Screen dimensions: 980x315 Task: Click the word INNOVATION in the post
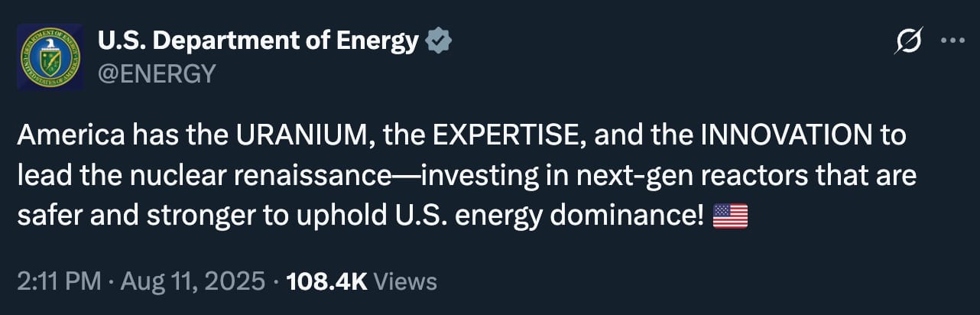point(786,136)
